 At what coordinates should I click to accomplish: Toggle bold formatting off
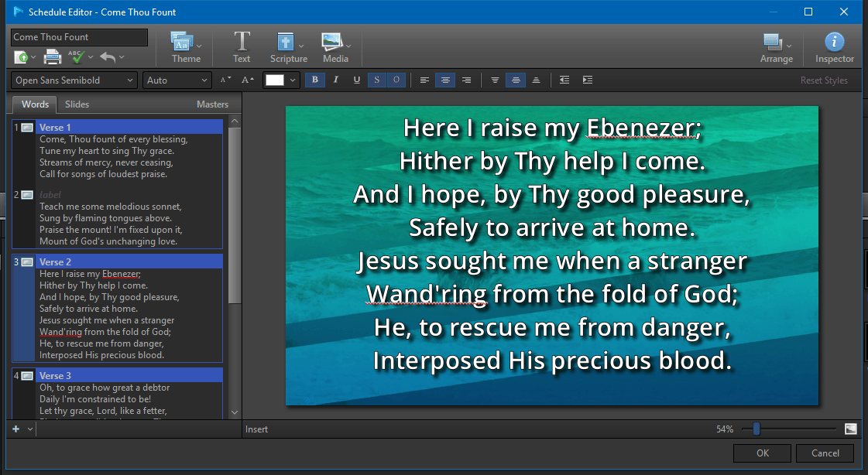point(314,80)
